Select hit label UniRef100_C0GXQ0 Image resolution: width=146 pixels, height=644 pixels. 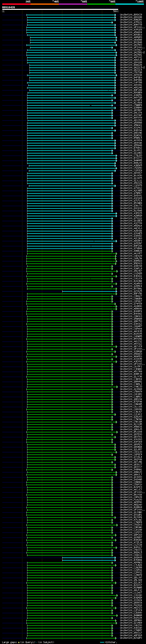click(x=131, y=595)
